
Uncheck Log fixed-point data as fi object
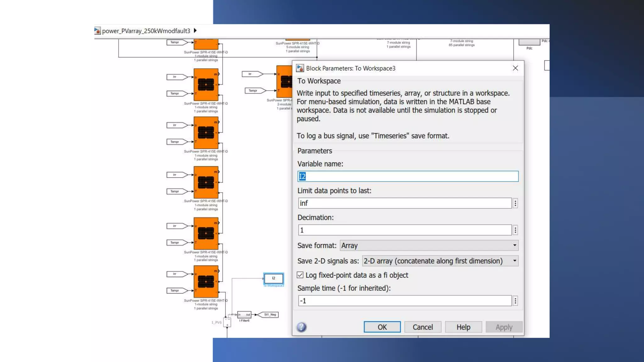300,275
